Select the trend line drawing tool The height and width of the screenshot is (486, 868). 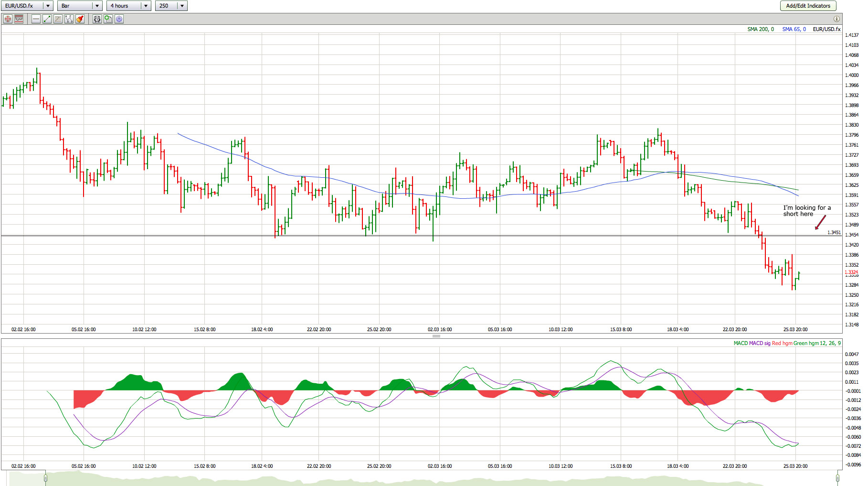pos(47,19)
